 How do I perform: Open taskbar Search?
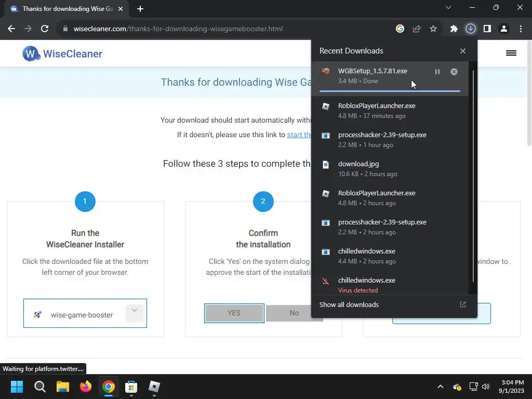(39, 387)
